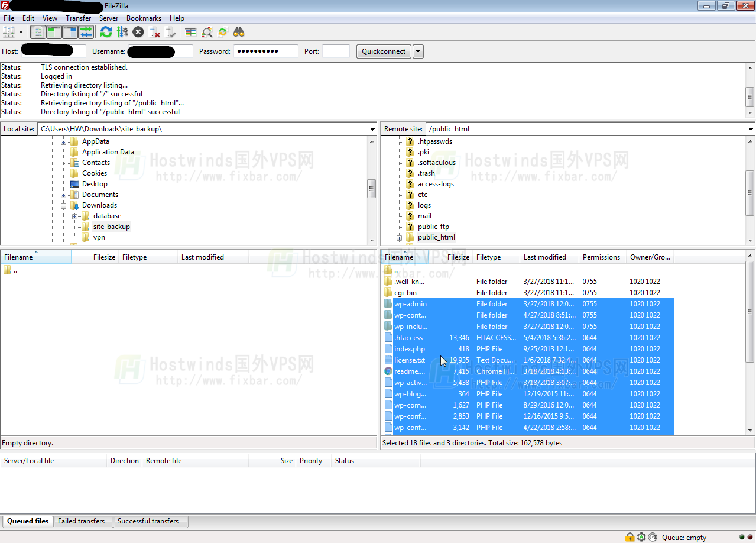Viewport: 756px width, 543px height.
Task: Open the Transfer menu
Action: click(79, 18)
